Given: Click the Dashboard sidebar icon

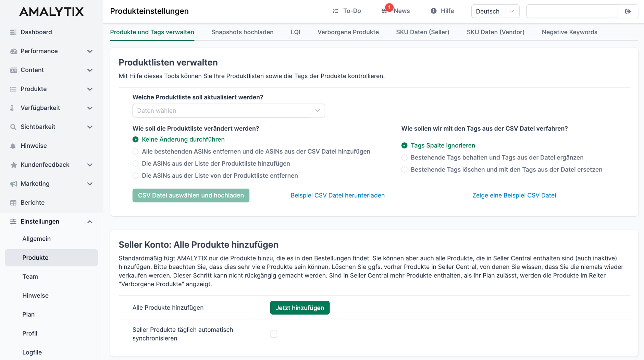Looking at the screenshot, I should click(13, 32).
